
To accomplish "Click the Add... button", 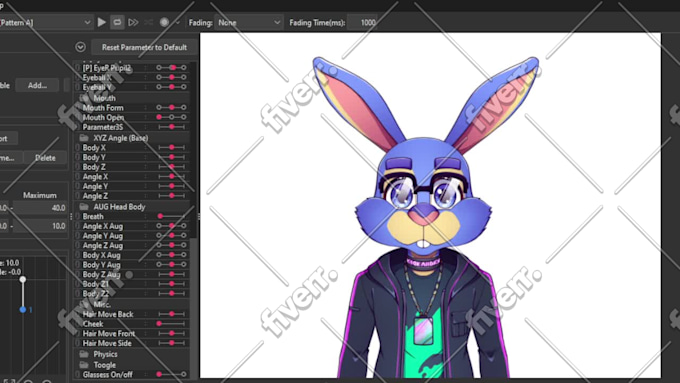I will point(37,85).
